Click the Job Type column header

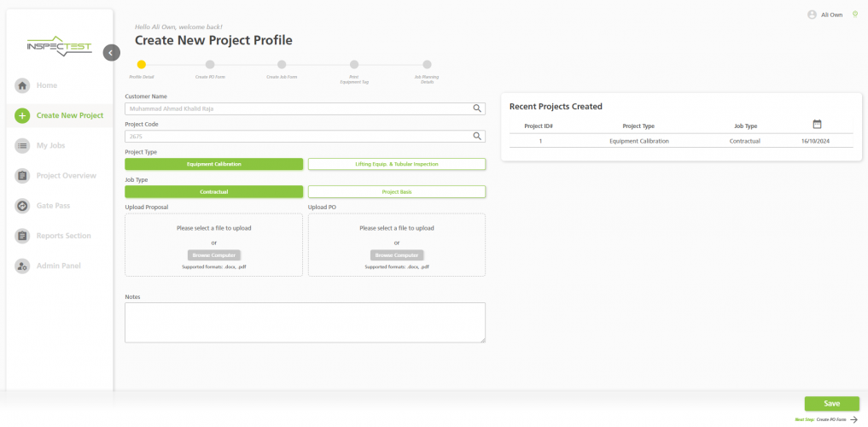[746, 126]
